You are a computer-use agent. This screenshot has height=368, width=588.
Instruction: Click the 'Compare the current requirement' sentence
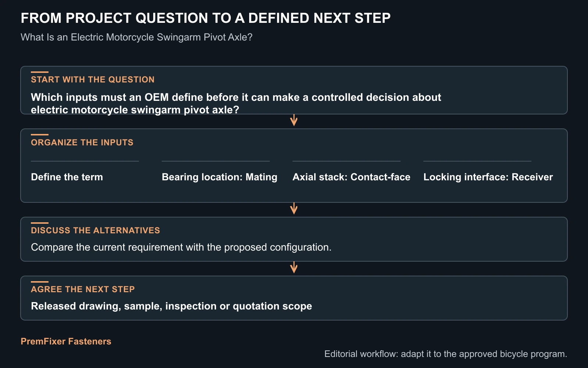pyautogui.click(x=181, y=247)
